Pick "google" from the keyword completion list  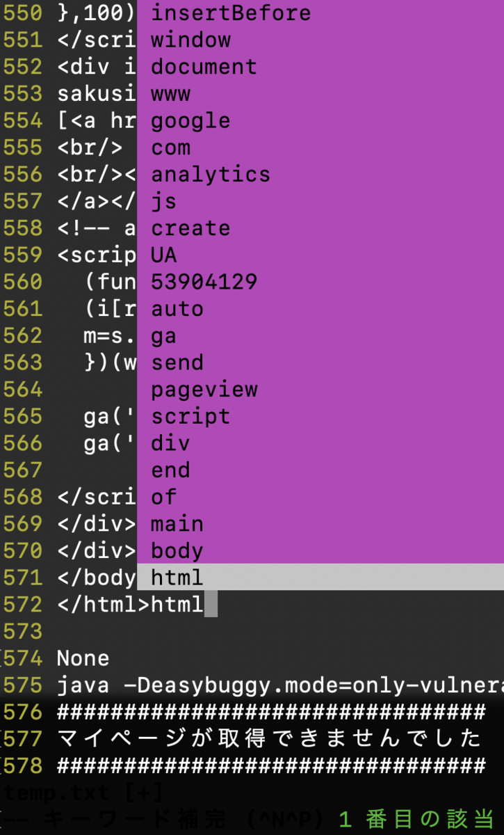click(x=190, y=120)
